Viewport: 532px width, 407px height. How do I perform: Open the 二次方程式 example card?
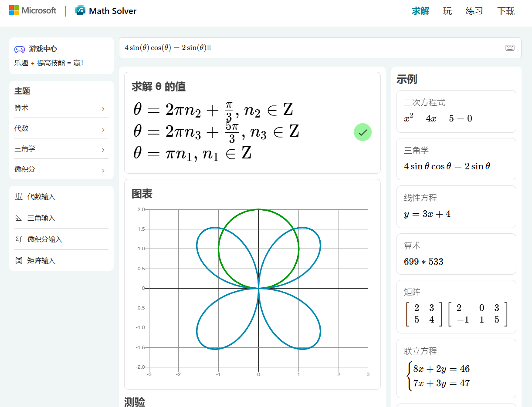point(456,111)
